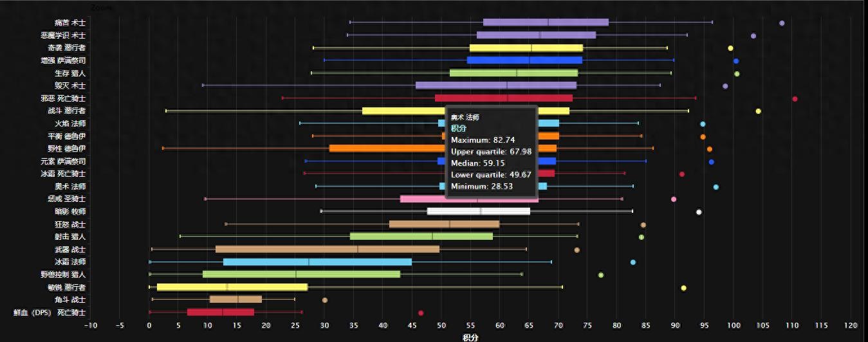Click the light blue 冰霜 法师 box

click(317, 262)
